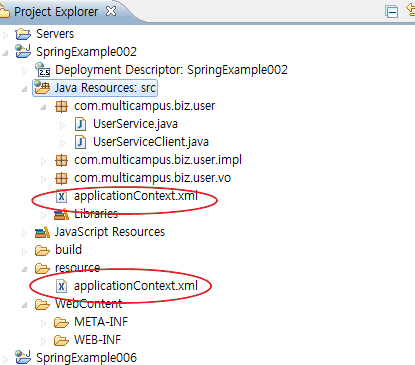415x365 pixels.
Task: Click the UserServiceClient.java file icon
Action: 80,142
